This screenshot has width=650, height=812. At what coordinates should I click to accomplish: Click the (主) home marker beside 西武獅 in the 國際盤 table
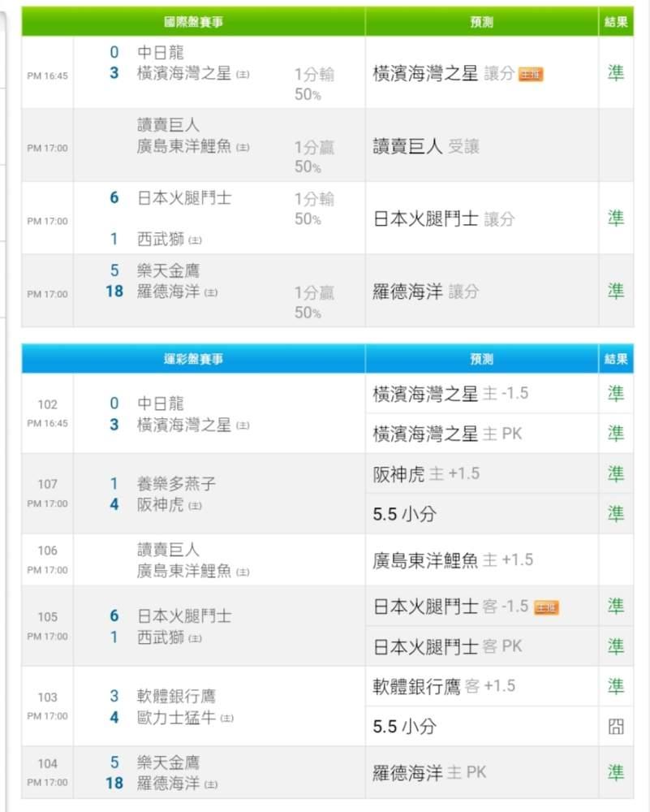[195, 240]
